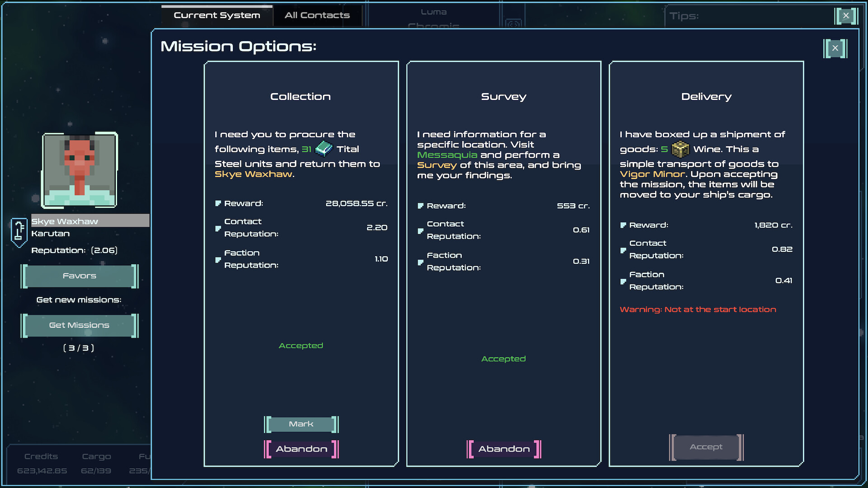The height and width of the screenshot is (488, 868).
Task: Abandon the Survey mission
Action: coord(504,449)
